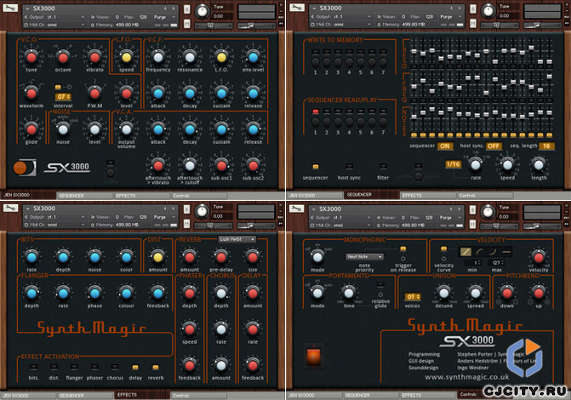The width and height of the screenshot is (571, 400).
Task: Click the wrench icon in the top-left panel header
Action: click(x=10, y=8)
